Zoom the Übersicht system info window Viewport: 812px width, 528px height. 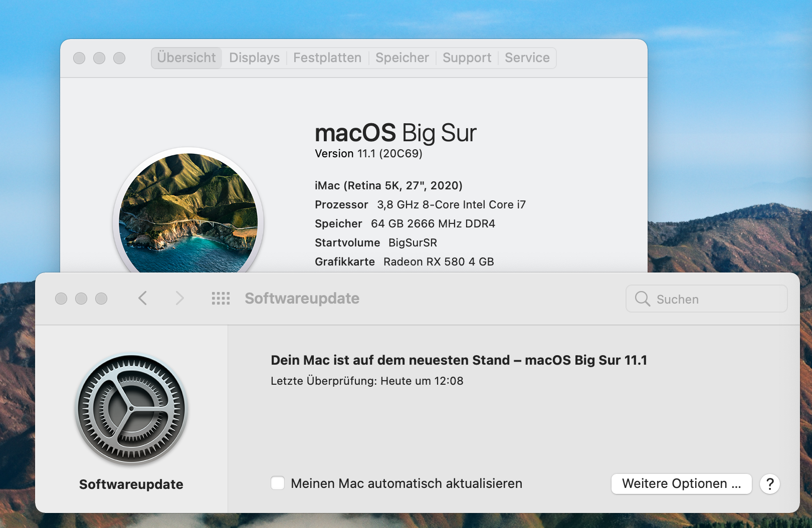pyautogui.click(x=119, y=58)
